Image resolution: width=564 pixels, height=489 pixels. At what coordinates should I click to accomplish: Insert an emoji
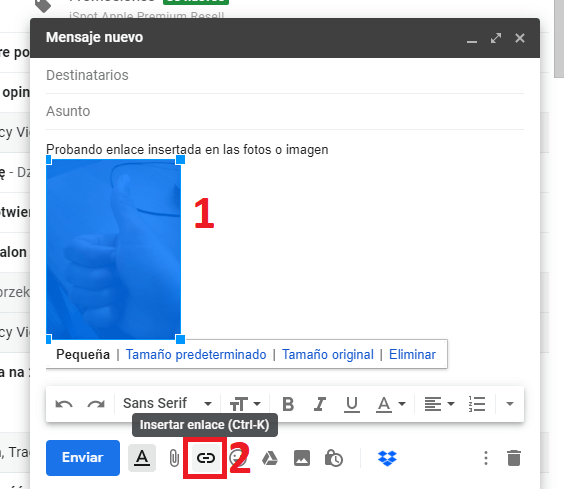pyautogui.click(x=237, y=458)
